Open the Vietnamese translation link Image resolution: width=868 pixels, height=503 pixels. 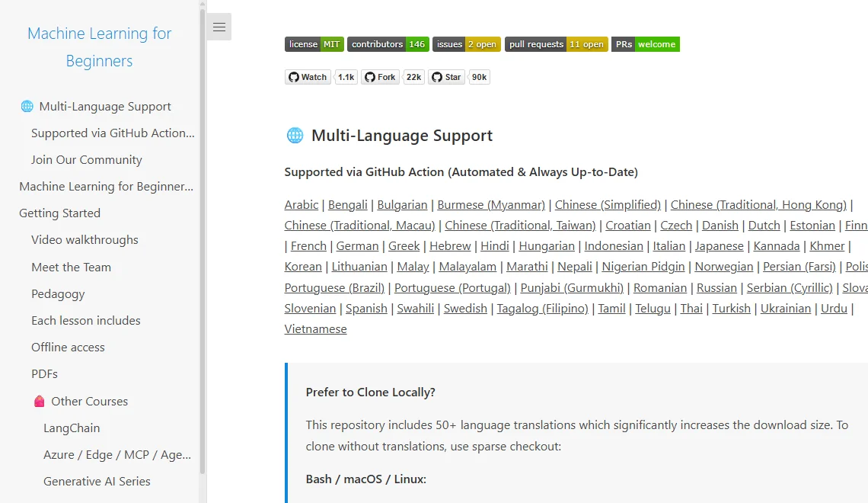coord(315,329)
